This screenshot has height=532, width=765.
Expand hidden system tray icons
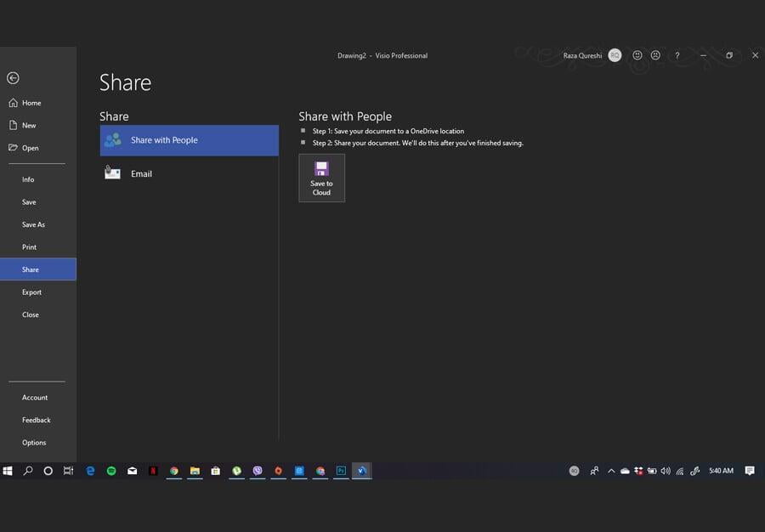tap(611, 471)
